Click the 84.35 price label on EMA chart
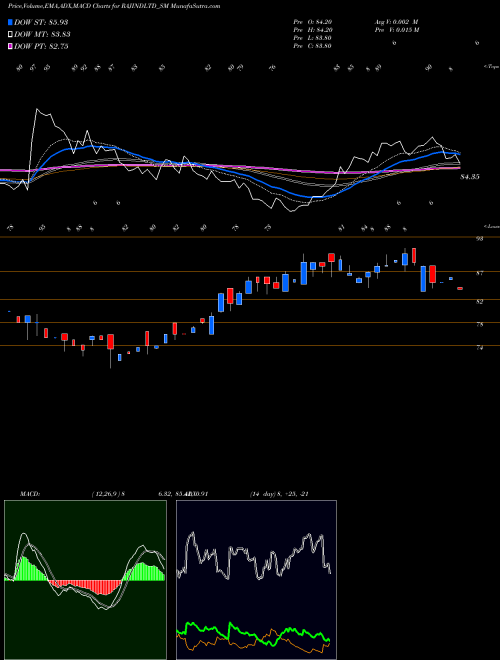 coord(470,177)
